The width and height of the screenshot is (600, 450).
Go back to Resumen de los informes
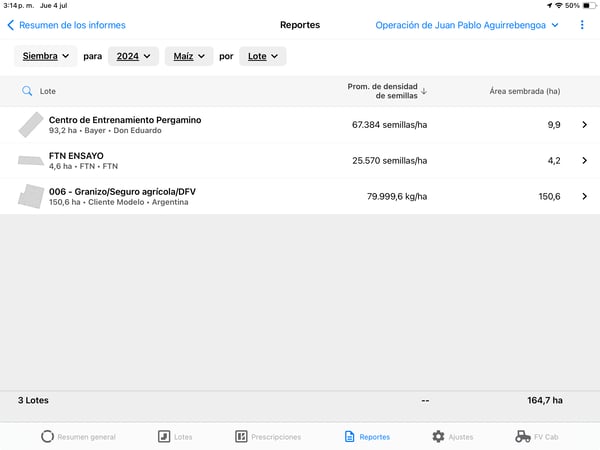click(x=66, y=25)
